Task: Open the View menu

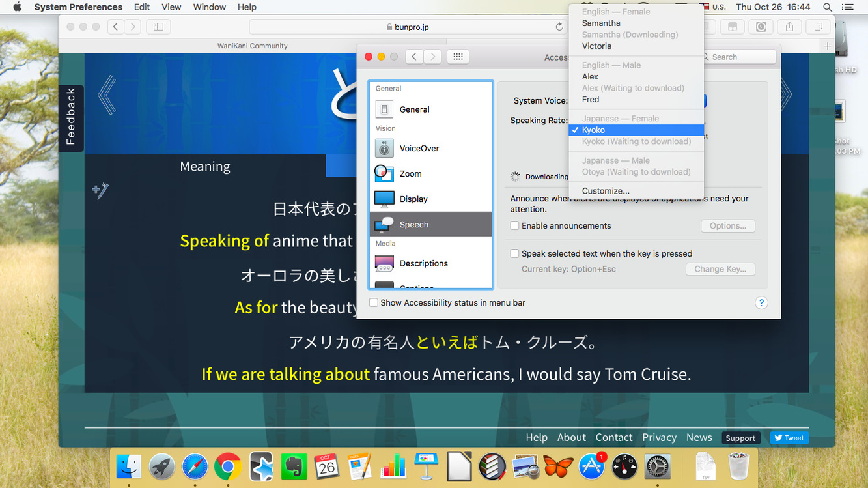Action: click(x=171, y=7)
